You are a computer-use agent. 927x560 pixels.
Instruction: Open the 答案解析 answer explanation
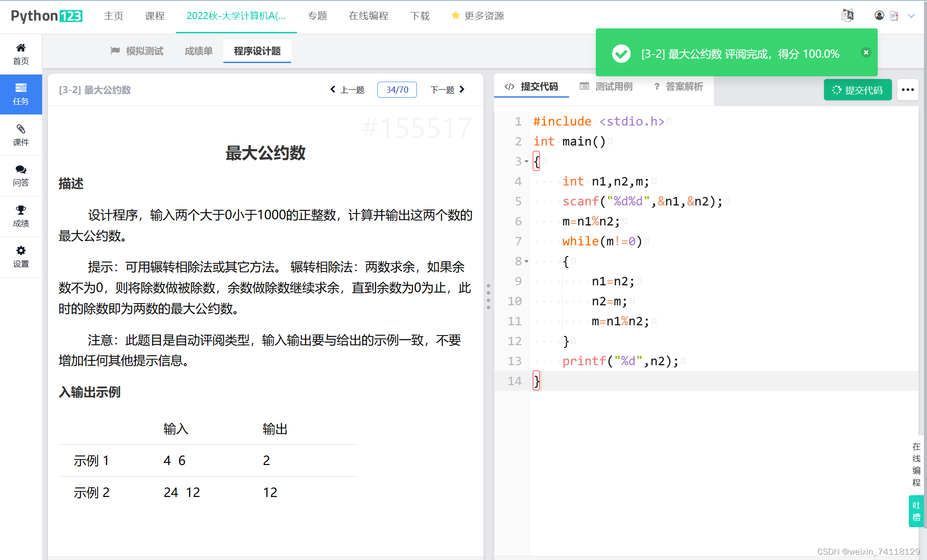tap(683, 87)
